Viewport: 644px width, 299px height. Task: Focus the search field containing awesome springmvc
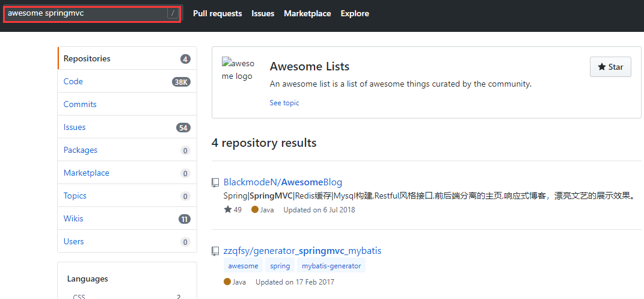pos(93,14)
